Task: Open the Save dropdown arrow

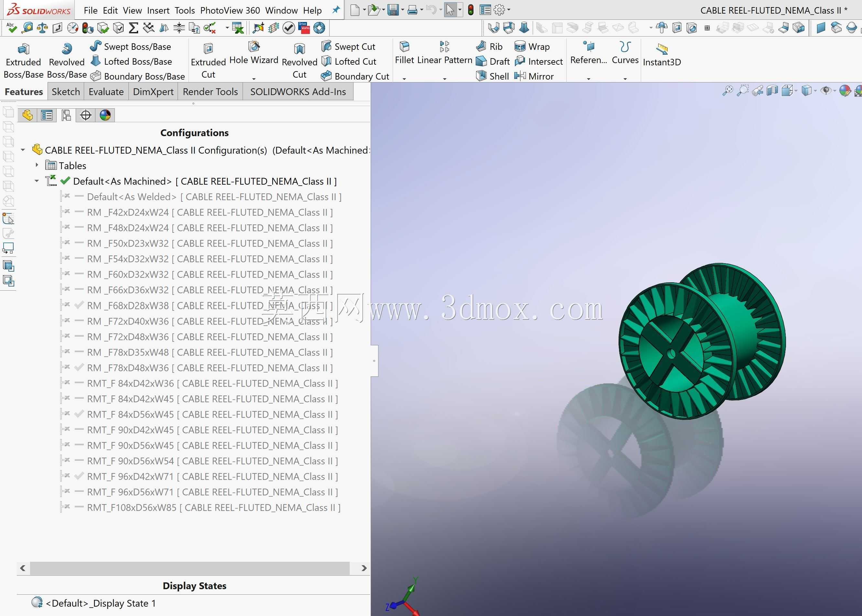Action: click(403, 10)
